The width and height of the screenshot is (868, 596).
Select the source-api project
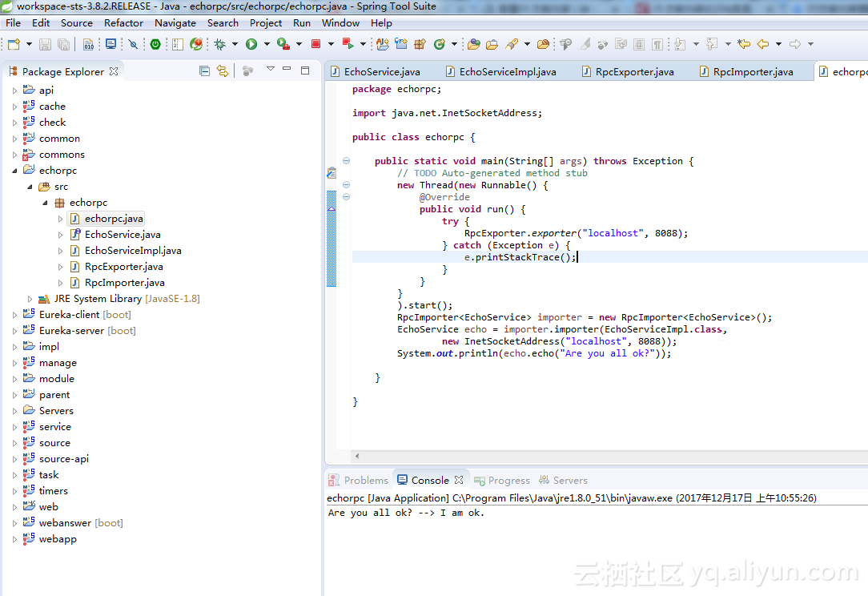tap(56, 459)
